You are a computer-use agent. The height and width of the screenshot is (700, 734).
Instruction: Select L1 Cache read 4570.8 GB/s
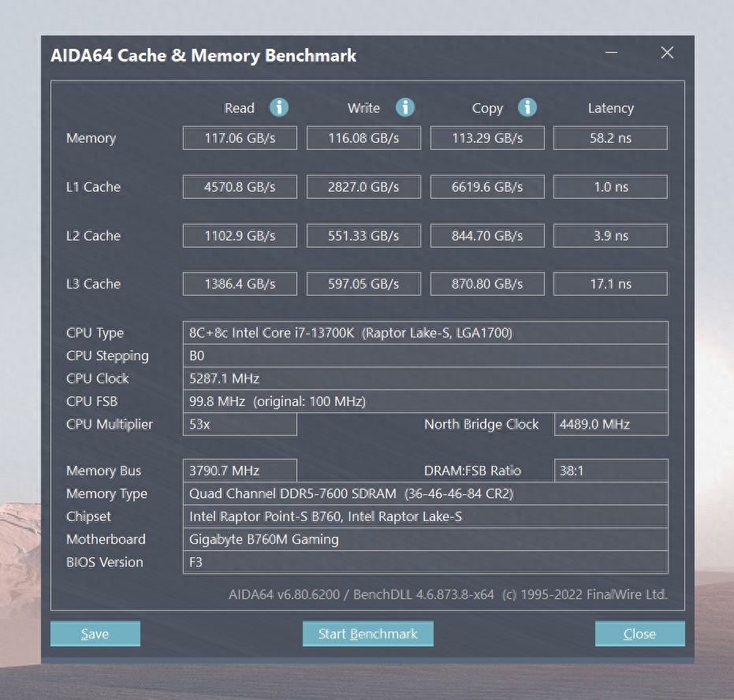(240, 187)
